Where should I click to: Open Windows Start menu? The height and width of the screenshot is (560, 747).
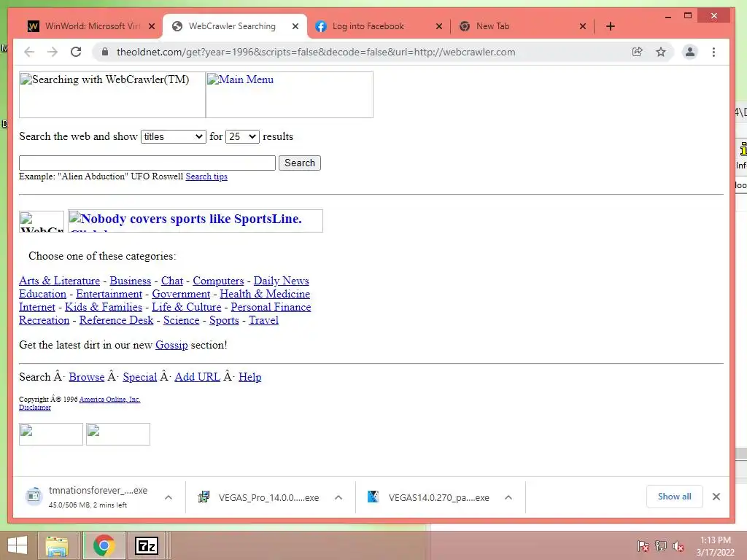pyautogui.click(x=18, y=545)
